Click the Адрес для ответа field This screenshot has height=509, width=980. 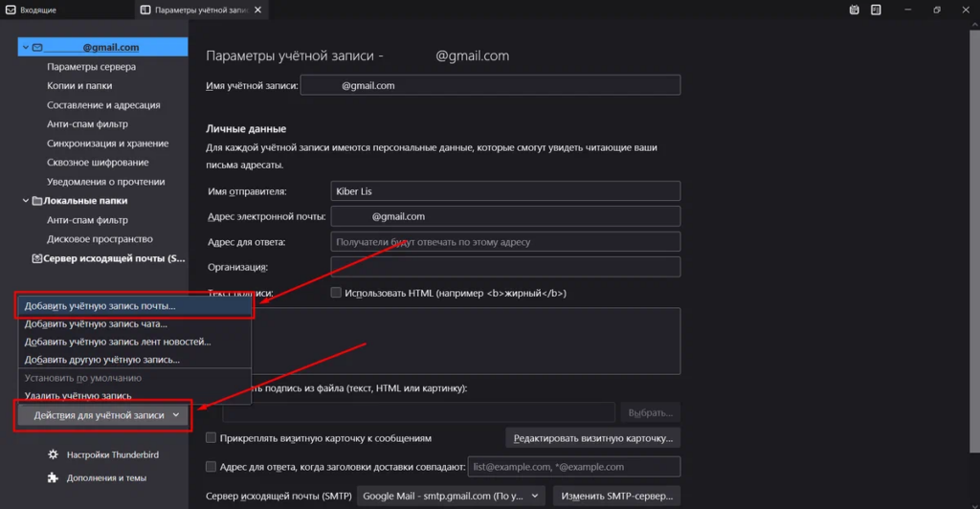[x=505, y=242]
